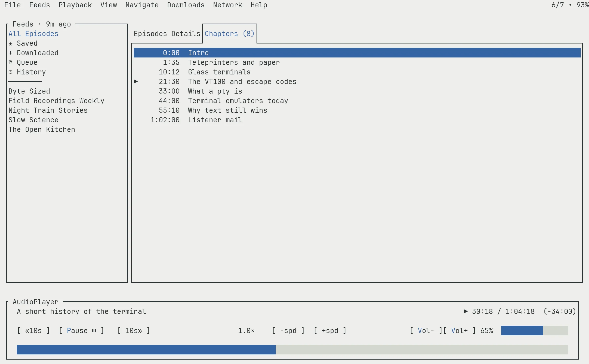Click the now-playing arrow marker by 21:30
Image resolution: width=589 pixels, height=364 pixels.
tap(136, 81)
